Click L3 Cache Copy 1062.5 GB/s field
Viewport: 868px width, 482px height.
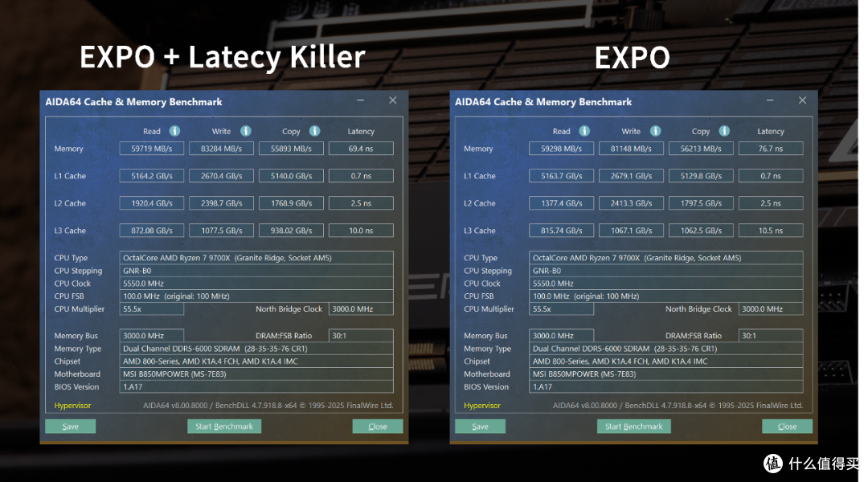pyautogui.click(x=701, y=231)
